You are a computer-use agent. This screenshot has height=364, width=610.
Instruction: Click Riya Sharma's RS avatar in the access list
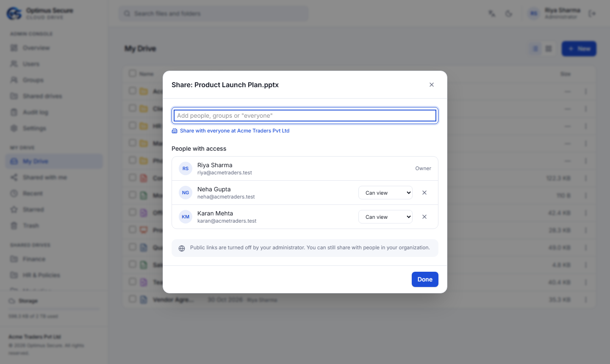(186, 168)
